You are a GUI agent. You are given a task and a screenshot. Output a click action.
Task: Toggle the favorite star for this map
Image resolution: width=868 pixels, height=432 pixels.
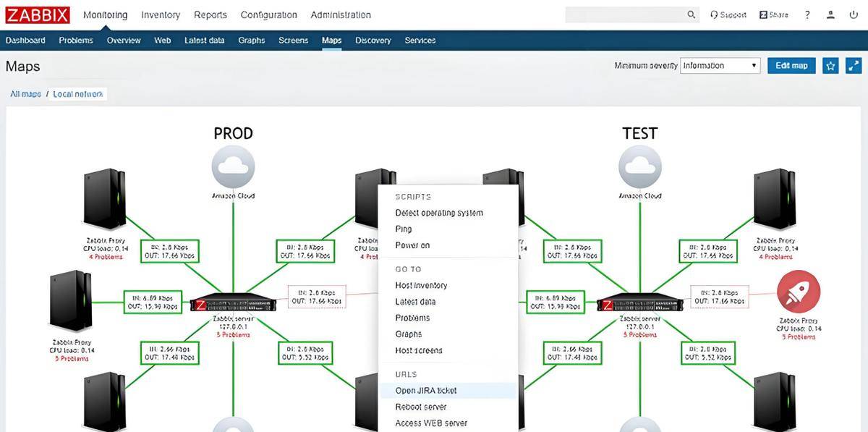830,65
